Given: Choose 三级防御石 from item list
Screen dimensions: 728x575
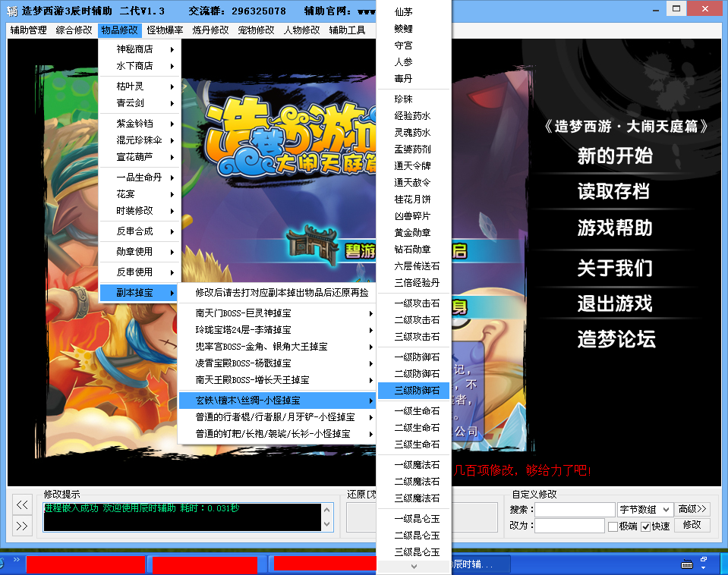Looking at the screenshot, I should click(414, 391).
